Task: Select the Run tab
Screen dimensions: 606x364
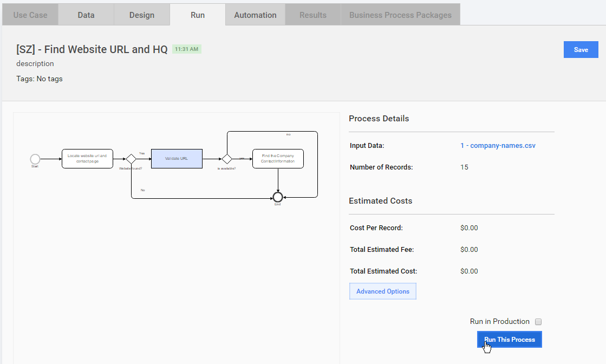Action: click(198, 15)
